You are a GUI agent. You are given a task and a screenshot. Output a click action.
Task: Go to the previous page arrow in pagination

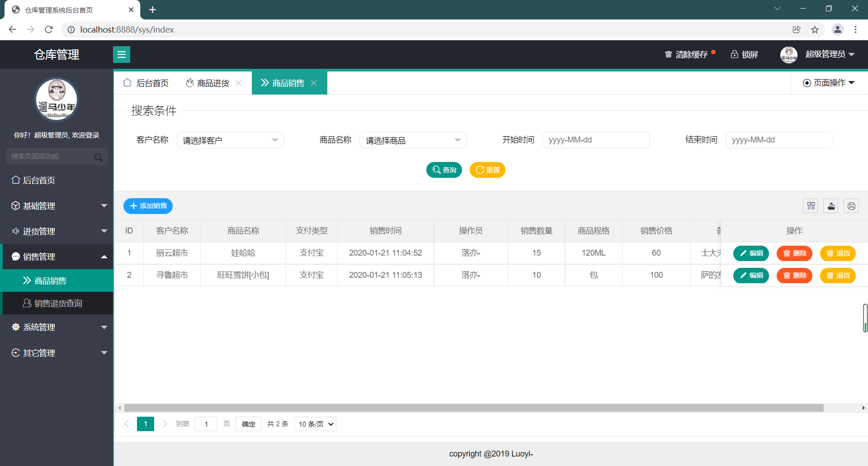[x=127, y=424]
